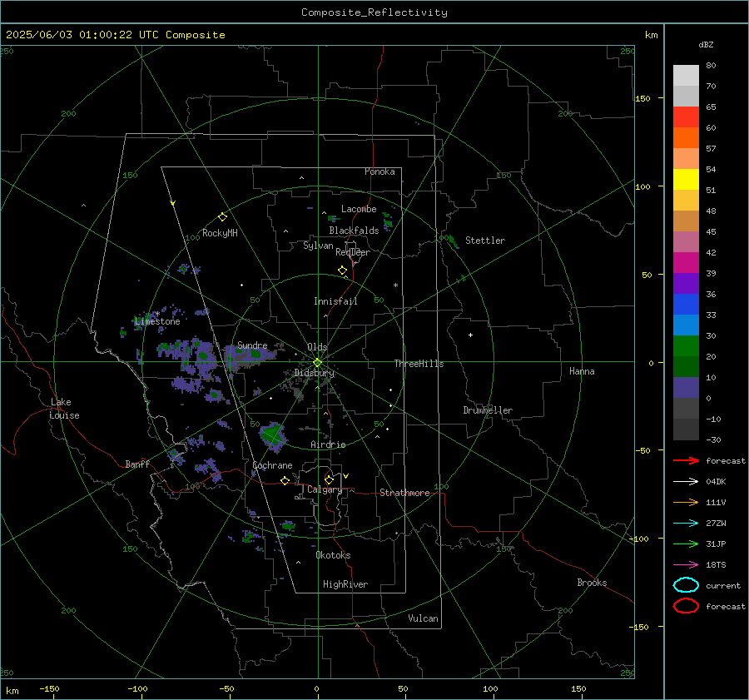
Task: Click the Ponoka town label
Action: 379,171
